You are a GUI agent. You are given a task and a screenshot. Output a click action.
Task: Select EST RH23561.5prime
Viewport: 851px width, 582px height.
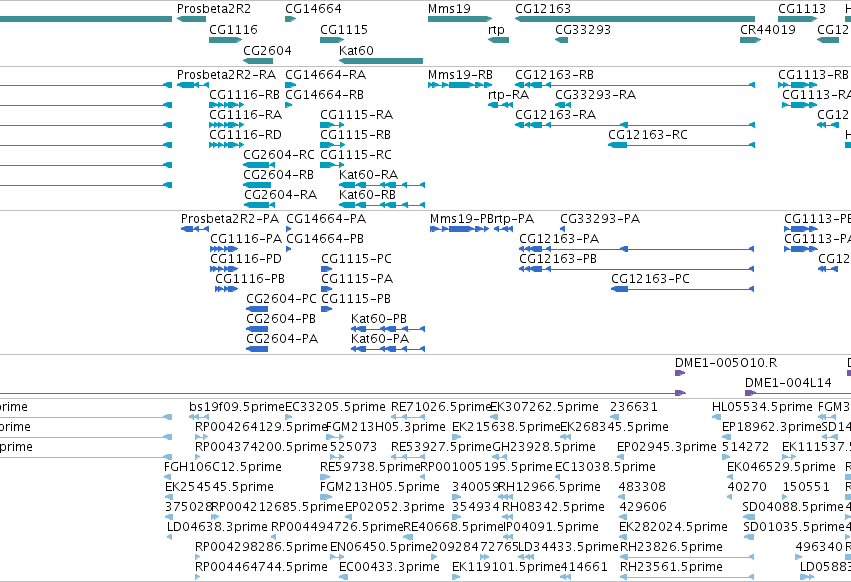(671, 567)
